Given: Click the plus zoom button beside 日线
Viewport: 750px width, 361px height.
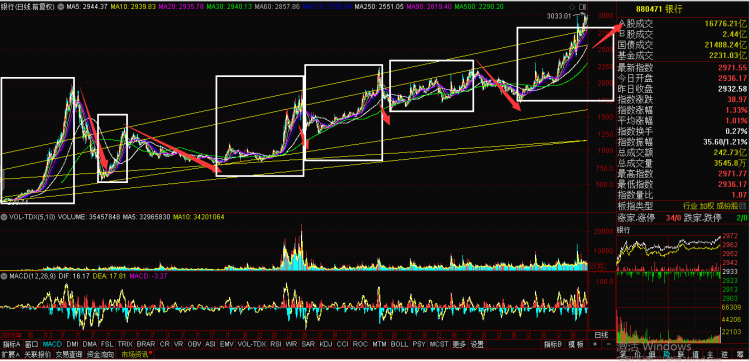Looking at the screenshot, I should (595, 344).
